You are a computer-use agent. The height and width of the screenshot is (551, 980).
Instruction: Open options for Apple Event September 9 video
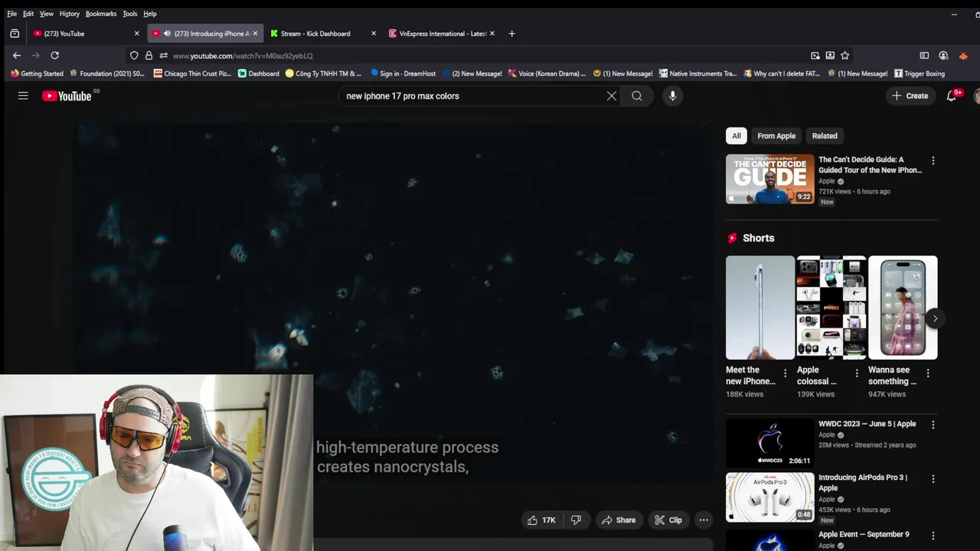tap(933, 536)
